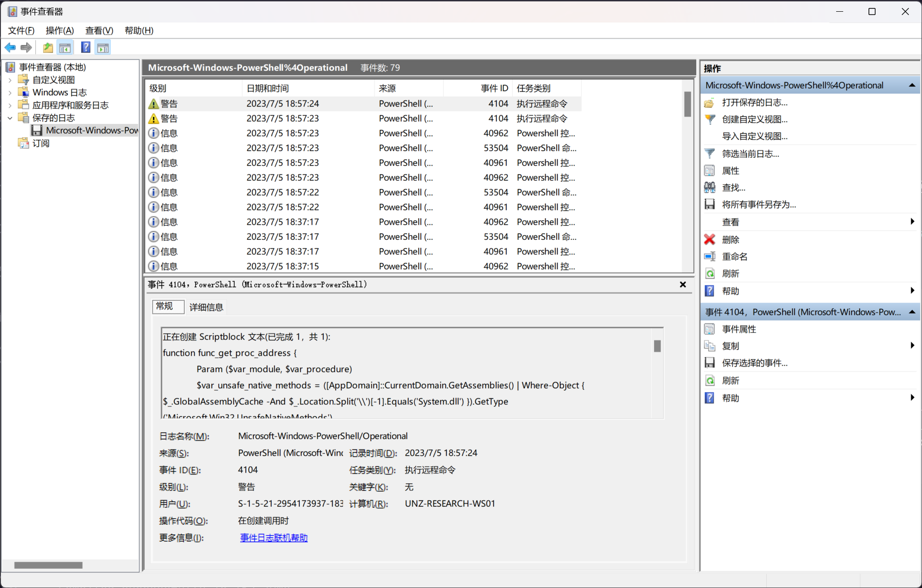Click the scriptblock text box scrollbar thumb
The image size is (922, 588).
click(x=657, y=346)
